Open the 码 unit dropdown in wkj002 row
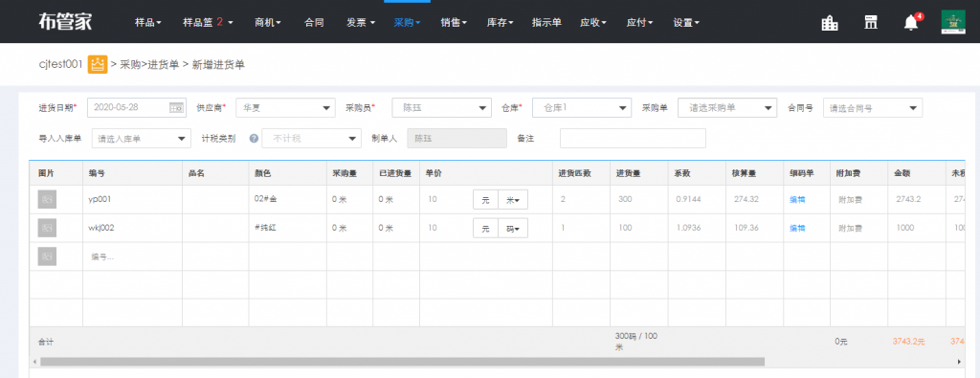Screen dimensions: 980x378 coord(513,228)
